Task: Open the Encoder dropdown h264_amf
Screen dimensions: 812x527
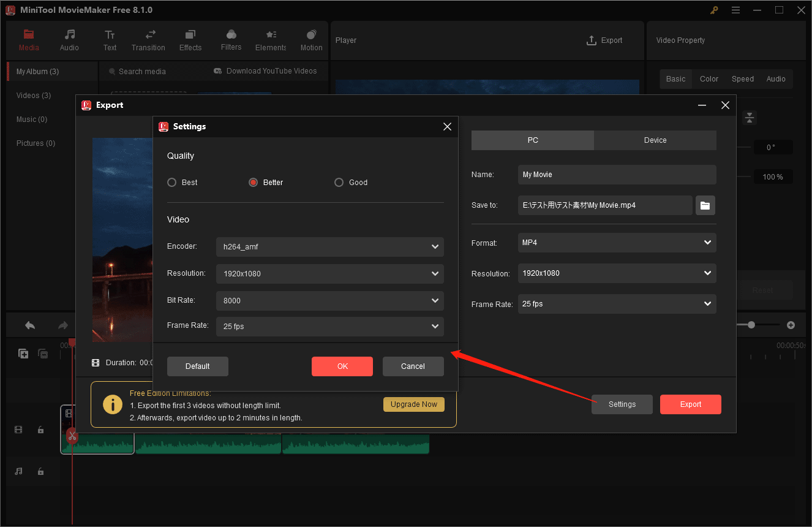Action: (x=330, y=246)
